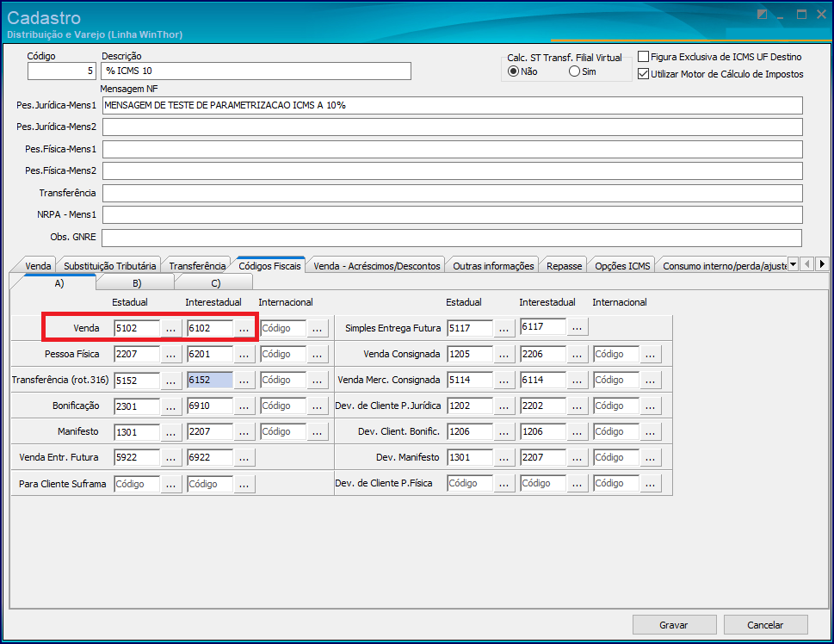Open lookup for Dev. Manifesto Internacional code
Viewport: 834px width, 644px height.
point(651,458)
